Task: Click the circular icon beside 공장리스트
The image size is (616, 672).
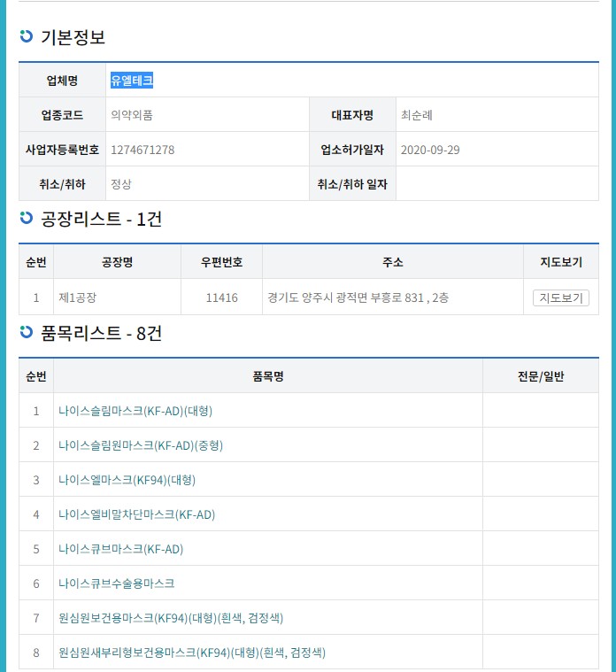Action: 27,218
